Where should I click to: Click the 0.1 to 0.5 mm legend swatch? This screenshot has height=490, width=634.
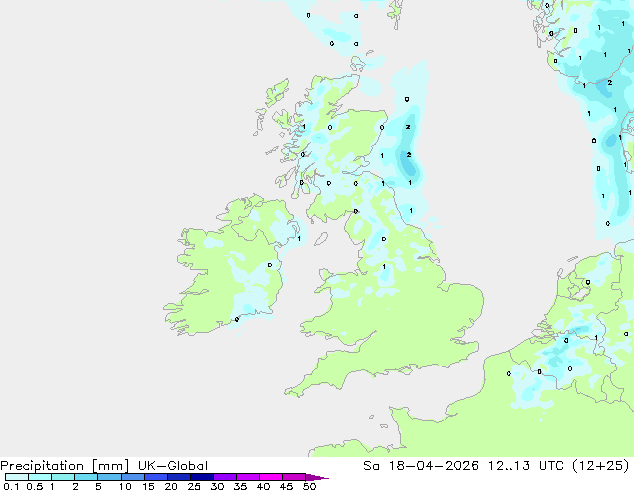[x=17, y=477]
